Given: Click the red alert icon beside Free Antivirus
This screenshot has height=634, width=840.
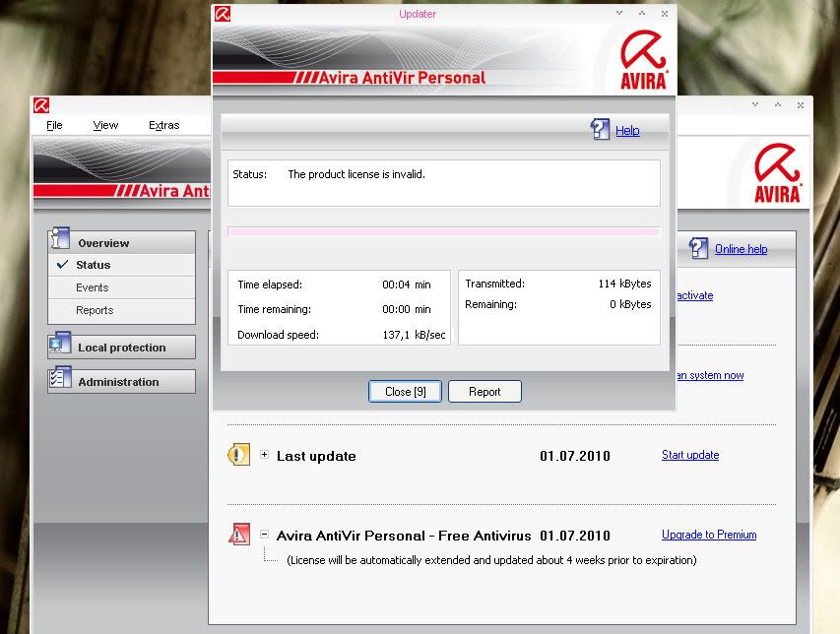Looking at the screenshot, I should tap(238, 535).
